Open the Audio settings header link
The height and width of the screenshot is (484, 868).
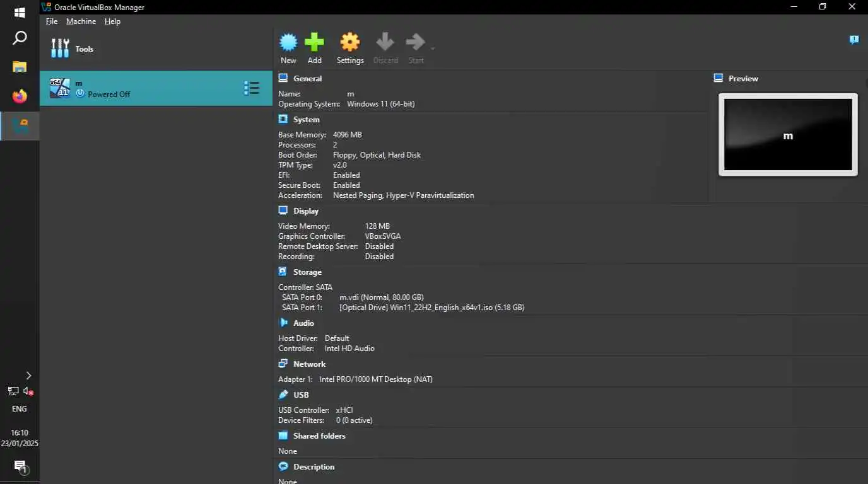[x=303, y=323]
